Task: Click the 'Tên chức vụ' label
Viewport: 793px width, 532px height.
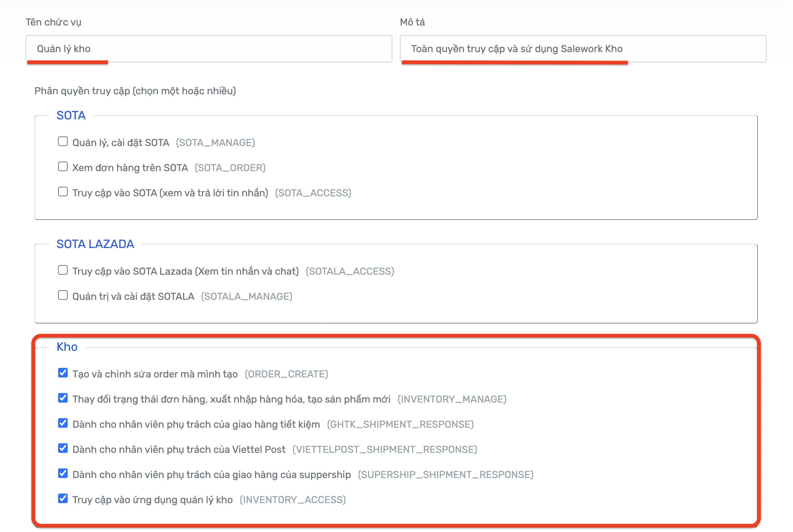Action: 53,22
